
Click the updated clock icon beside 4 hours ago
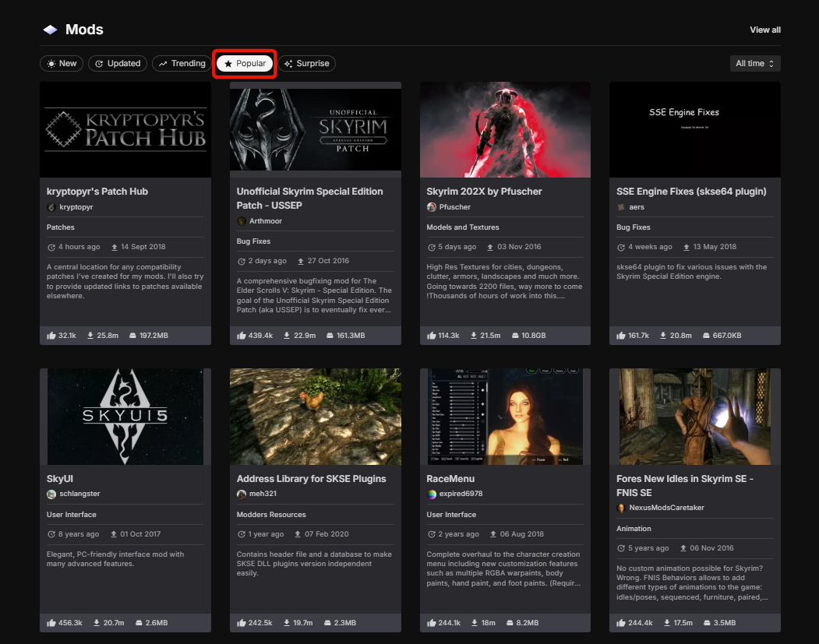tap(51, 248)
